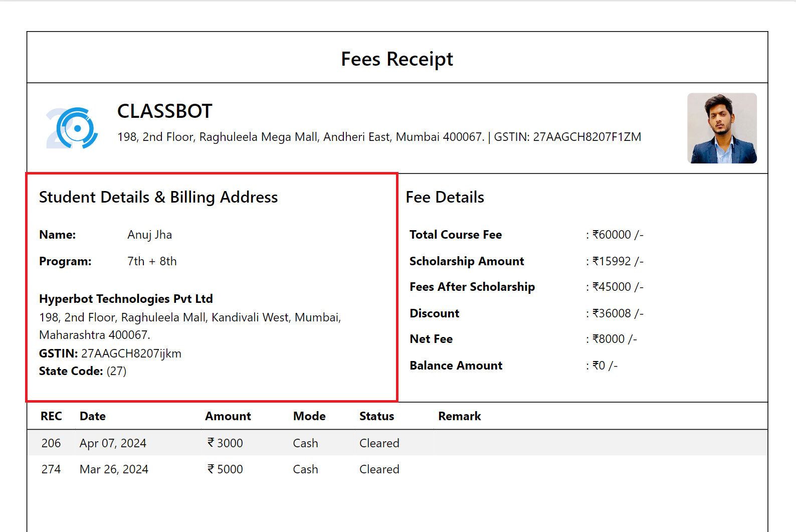Click Cash mode in receipt 206 row
Screen dimensions: 796x532
[x=305, y=443]
